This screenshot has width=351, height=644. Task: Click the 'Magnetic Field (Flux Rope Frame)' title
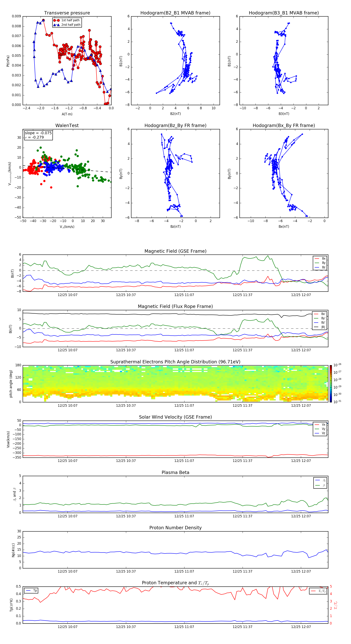point(175,307)
